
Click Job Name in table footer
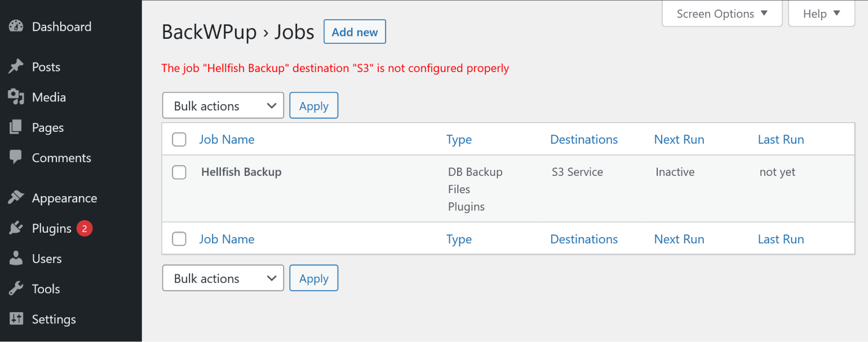coord(227,239)
